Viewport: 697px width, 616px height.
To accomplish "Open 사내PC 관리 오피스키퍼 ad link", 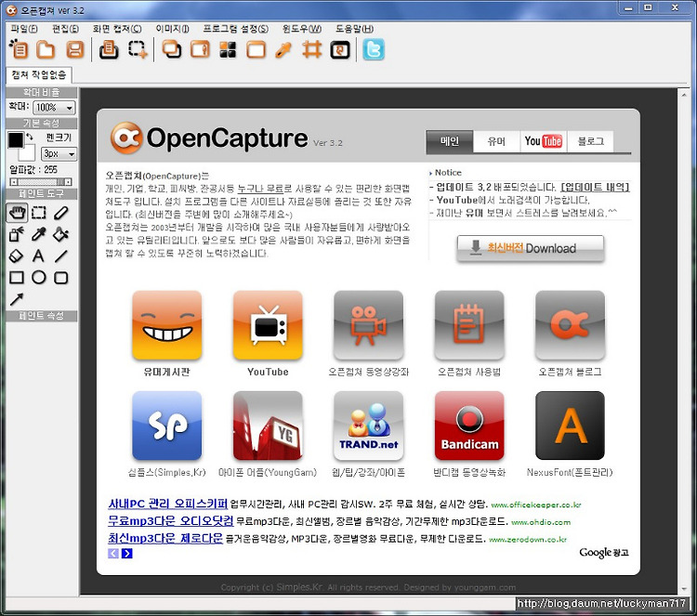I will click(167, 504).
